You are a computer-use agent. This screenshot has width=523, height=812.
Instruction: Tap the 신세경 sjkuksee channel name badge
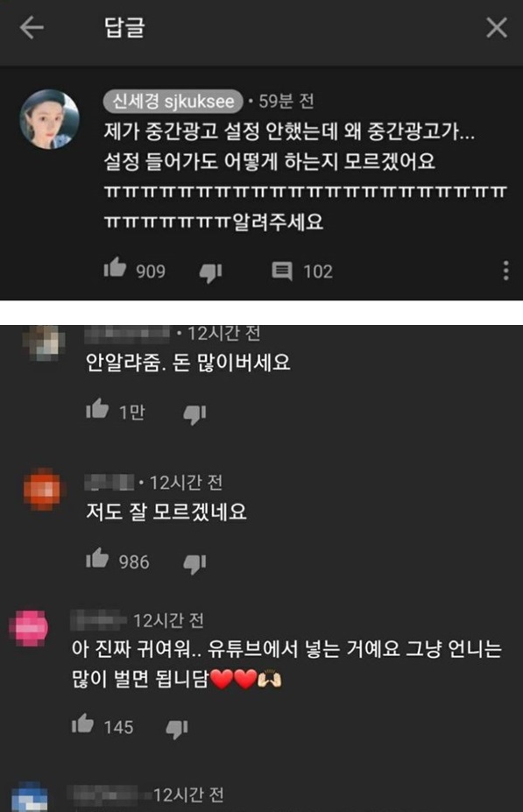[173, 101]
